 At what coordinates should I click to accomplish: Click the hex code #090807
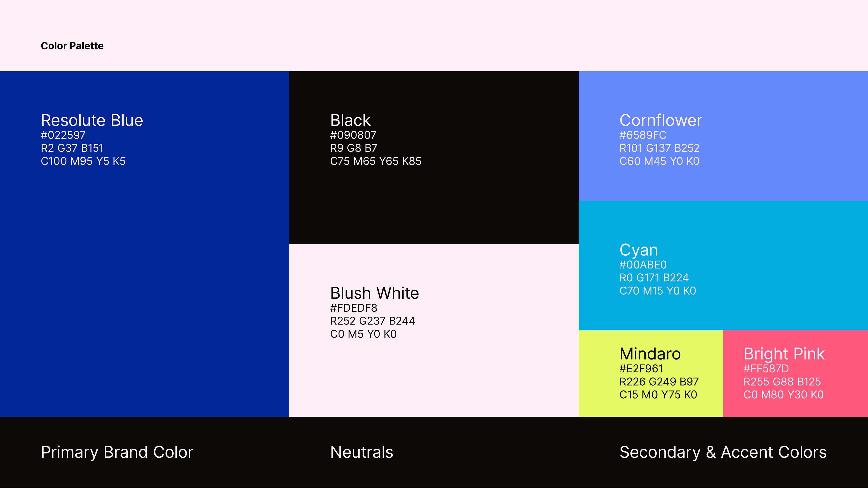[353, 135]
